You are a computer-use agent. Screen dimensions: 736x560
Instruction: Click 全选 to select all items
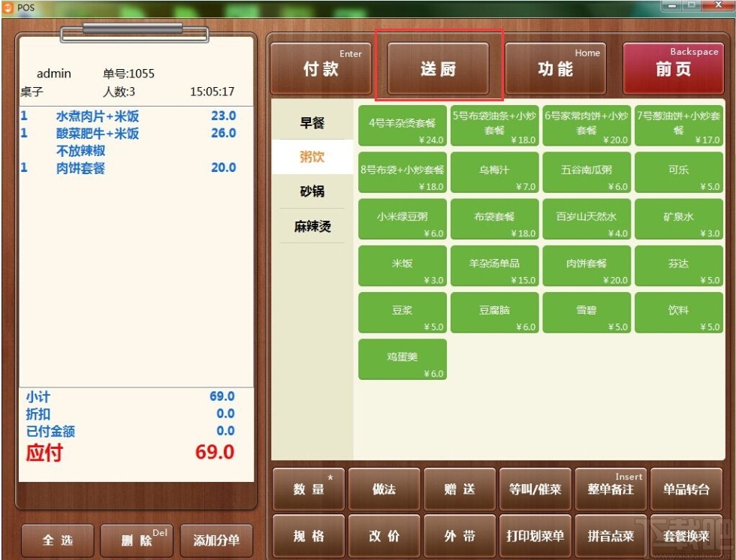pos(57,540)
